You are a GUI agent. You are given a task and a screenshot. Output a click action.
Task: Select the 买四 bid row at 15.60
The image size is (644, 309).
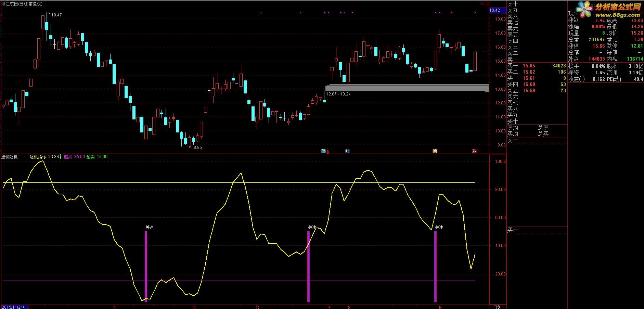click(537, 84)
